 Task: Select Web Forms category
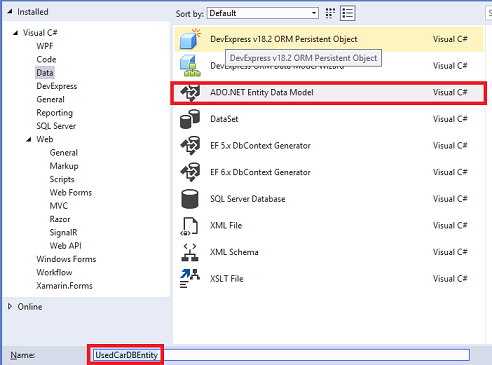(71, 193)
